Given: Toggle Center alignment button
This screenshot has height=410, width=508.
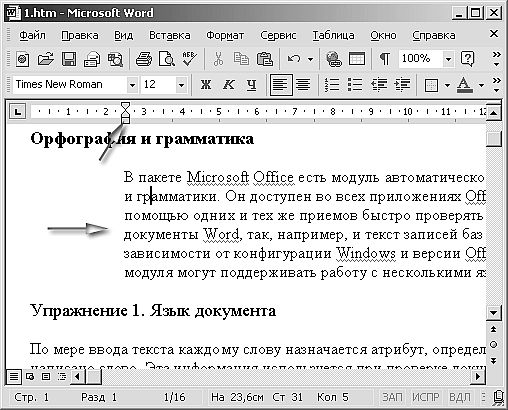Looking at the screenshot, I should (303, 85).
